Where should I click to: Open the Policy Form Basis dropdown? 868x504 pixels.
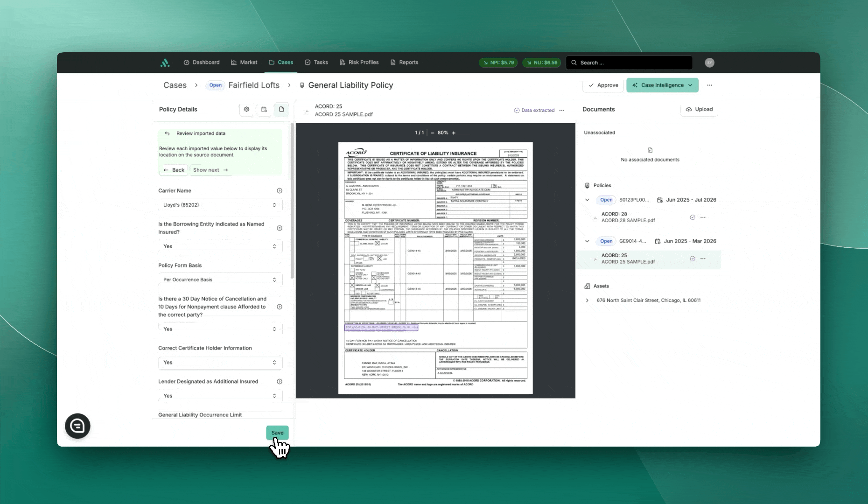[x=220, y=280]
